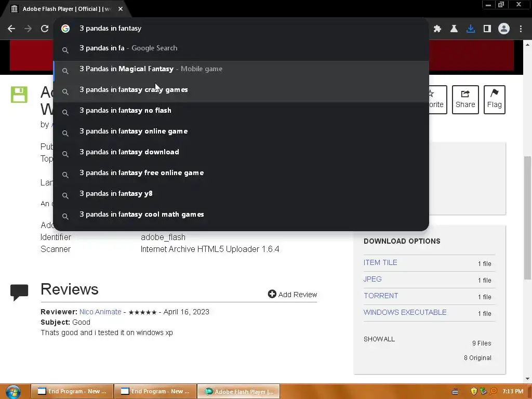Click the Flag button
The width and height of the screenshot is (532, 399).
coord(495,99)
